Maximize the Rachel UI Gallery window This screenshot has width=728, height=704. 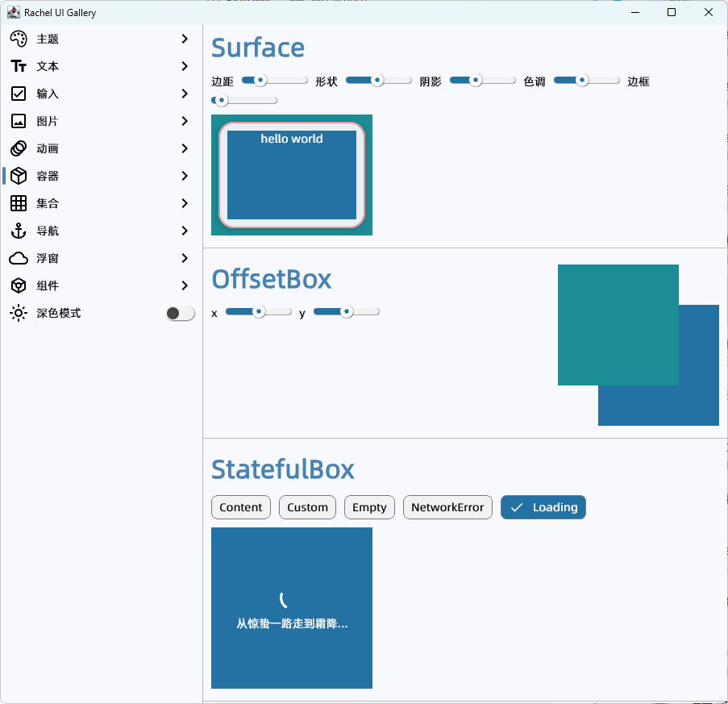[672, 13]
